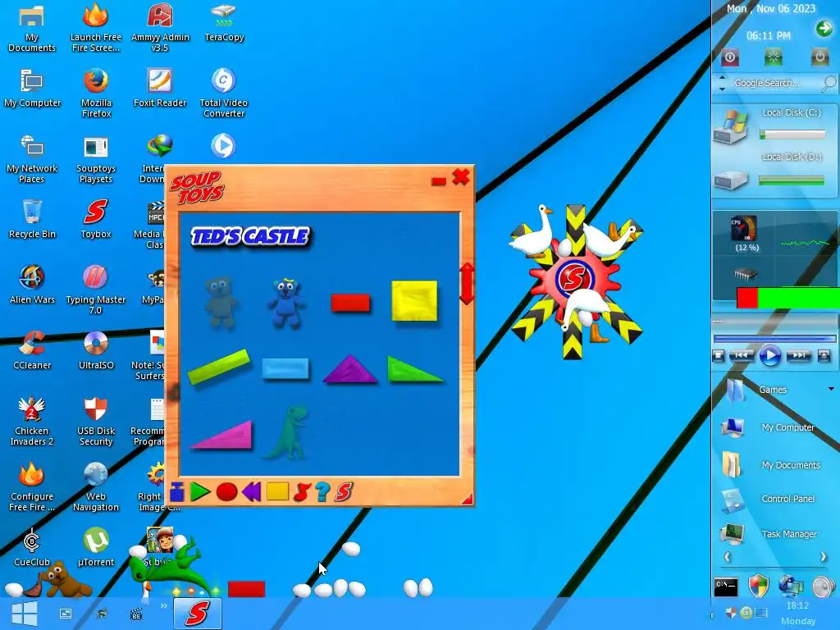Click the yellow stop square in Soup Toys
Viewport: 840px width, 630px height.
[x=277, y=491]
